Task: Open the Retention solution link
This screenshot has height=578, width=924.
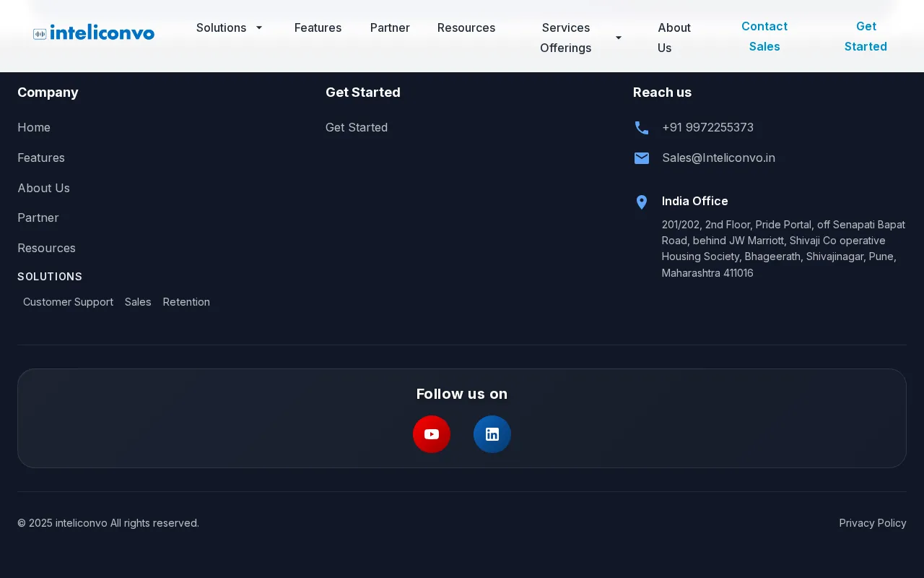Action: coord(186,302)
